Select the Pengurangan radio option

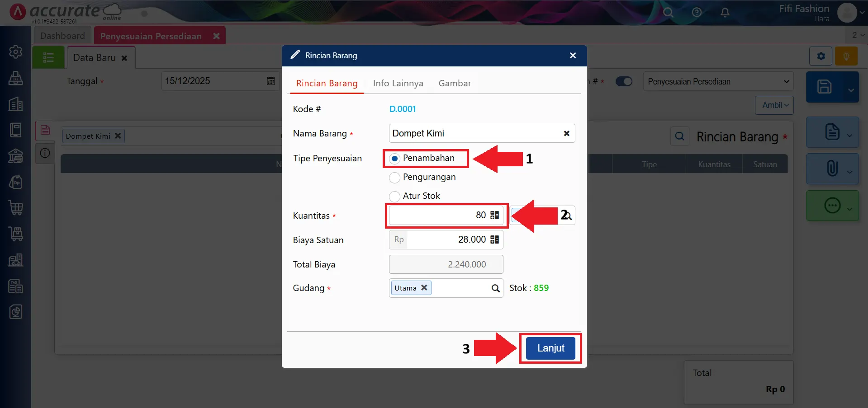coord(394,178)
